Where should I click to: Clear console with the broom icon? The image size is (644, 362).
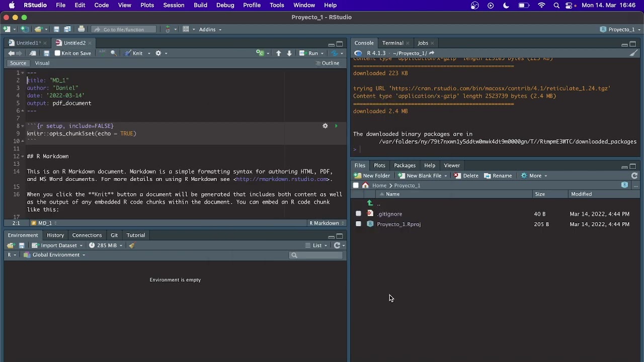634,53
